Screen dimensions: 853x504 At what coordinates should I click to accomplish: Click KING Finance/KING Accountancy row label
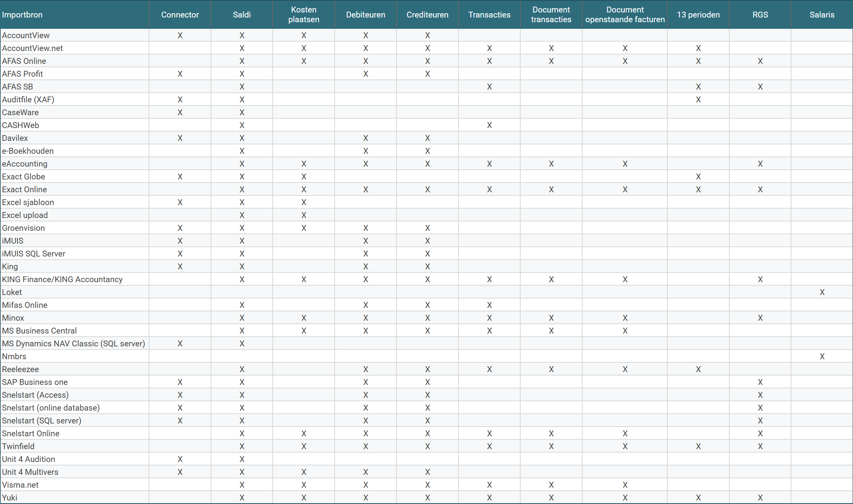62,279
